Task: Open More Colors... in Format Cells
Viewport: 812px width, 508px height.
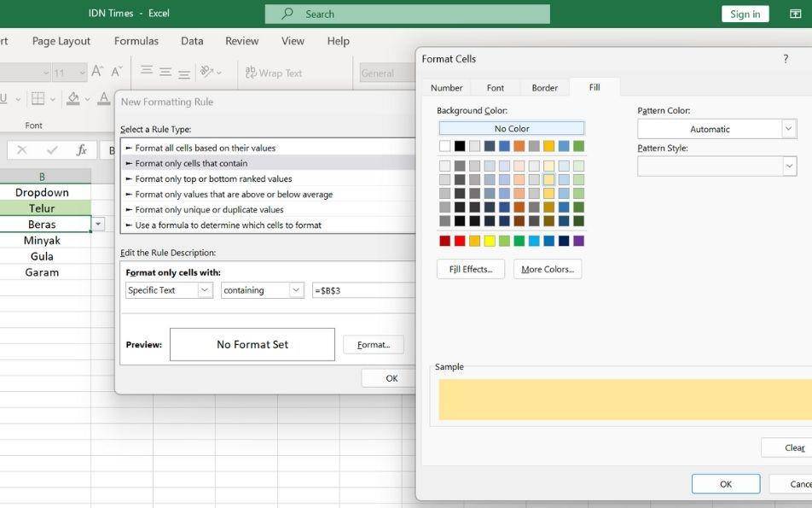Action: (x=548, y=269)
